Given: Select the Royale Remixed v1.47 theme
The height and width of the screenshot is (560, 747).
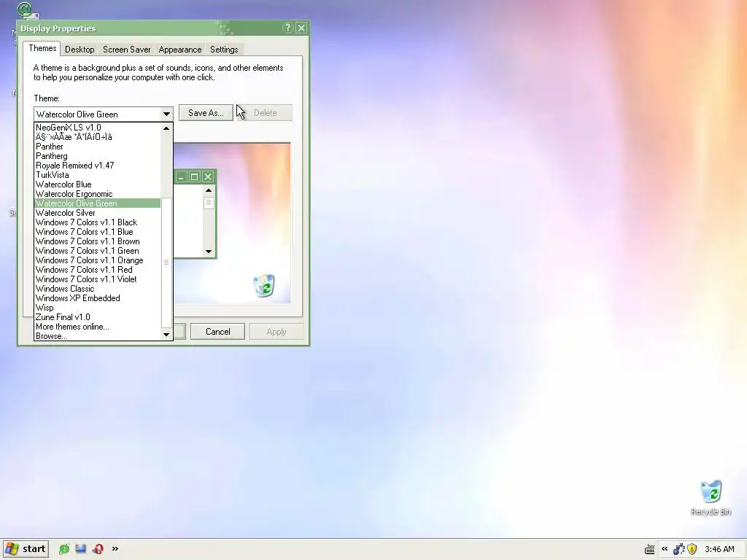Looking at the screenshot, I should (98, 166).
